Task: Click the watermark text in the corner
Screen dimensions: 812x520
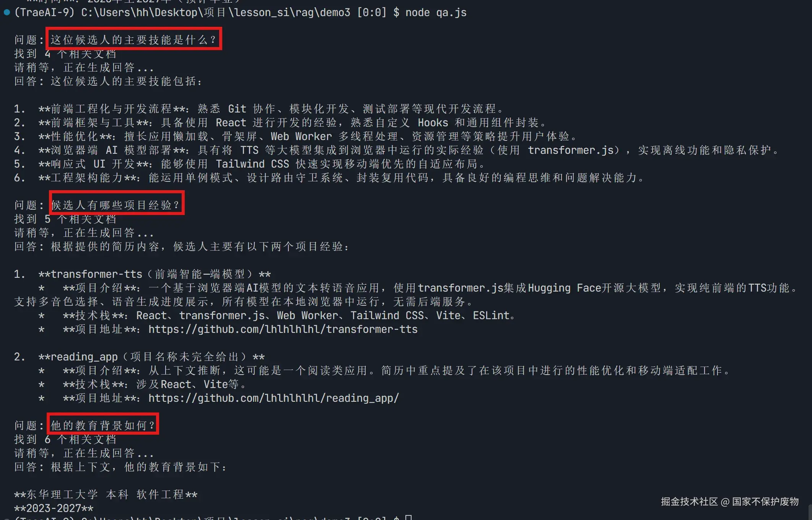Action: 730,501
